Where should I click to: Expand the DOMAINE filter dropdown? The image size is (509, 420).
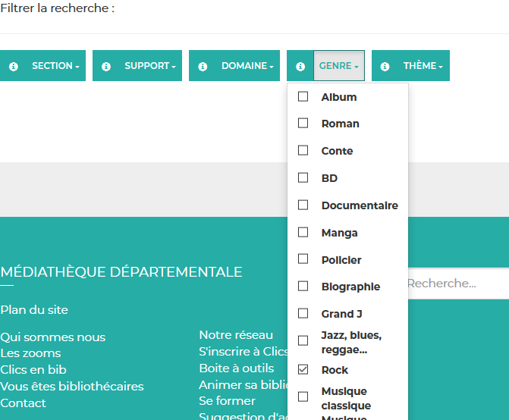click(247, 66)
